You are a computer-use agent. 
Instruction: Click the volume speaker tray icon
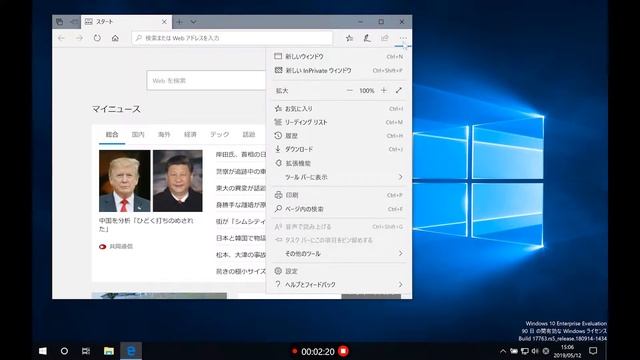(x=535, y=351)
